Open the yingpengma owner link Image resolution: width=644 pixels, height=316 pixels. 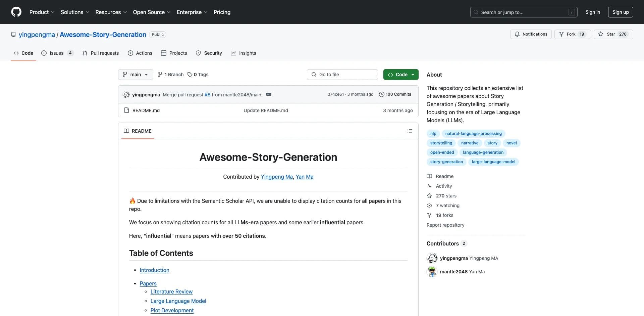[x=37, y=35]
